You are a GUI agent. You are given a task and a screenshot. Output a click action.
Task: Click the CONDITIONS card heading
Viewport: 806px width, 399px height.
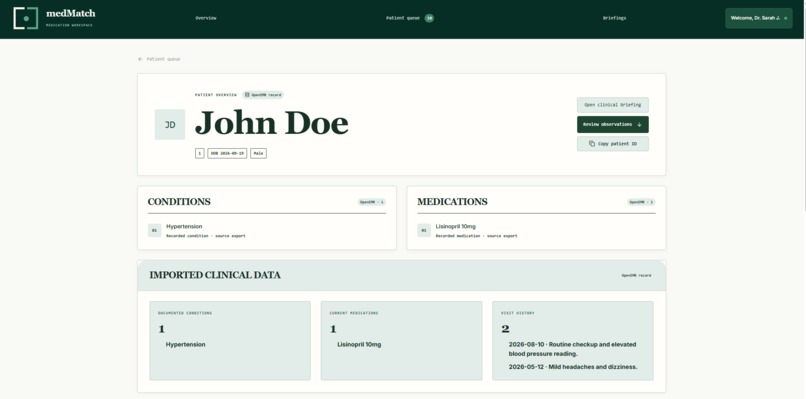[x=179, y=202]
